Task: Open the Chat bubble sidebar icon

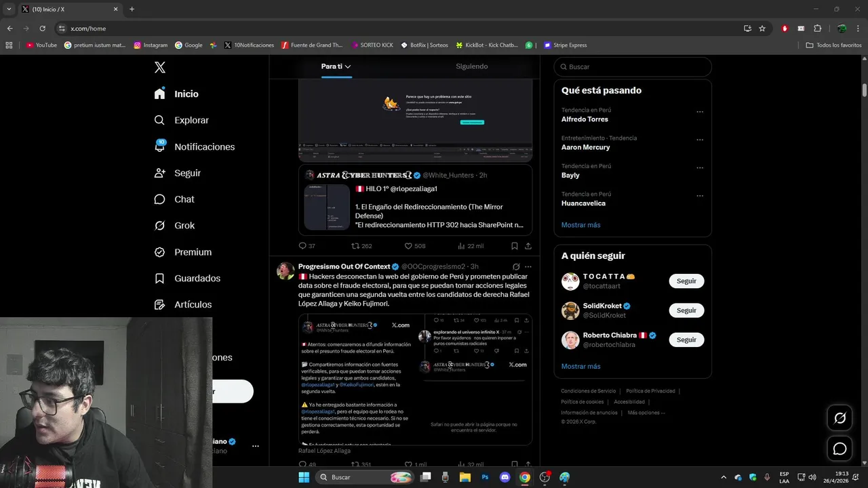Action: [159, 199]
